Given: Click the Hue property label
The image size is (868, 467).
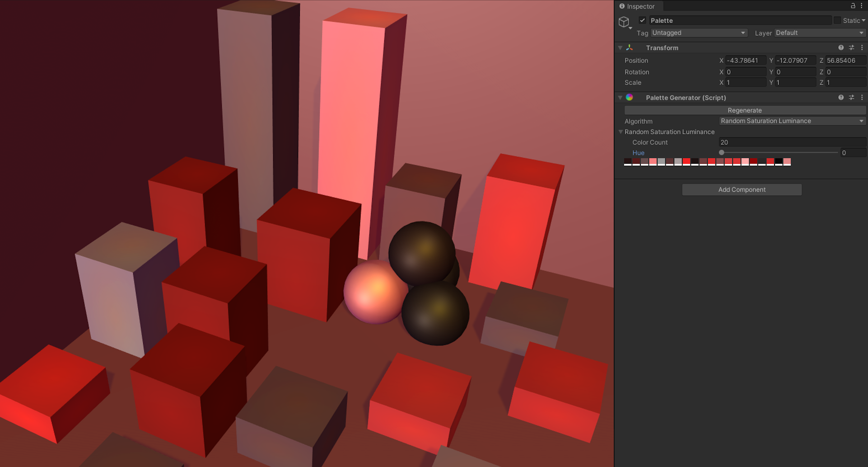Looking at the screenshot, I should pos(638,153).
